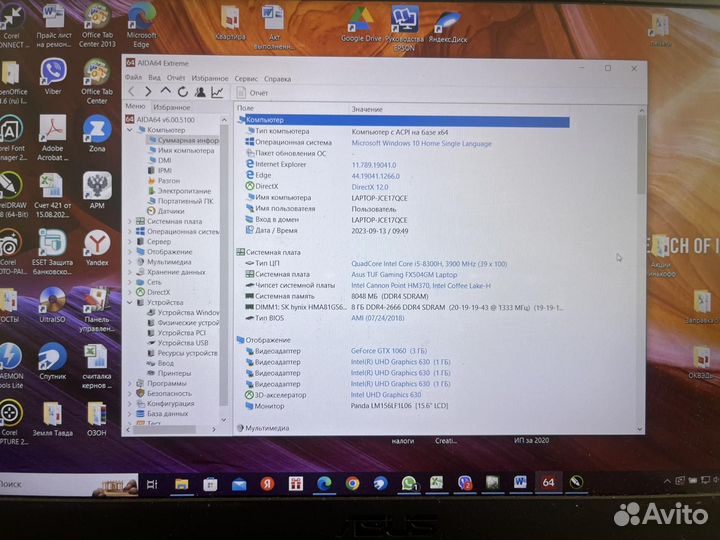Click the Microsoft Windows 10 Home link
The image size is (720, 540).
(422, 143)
